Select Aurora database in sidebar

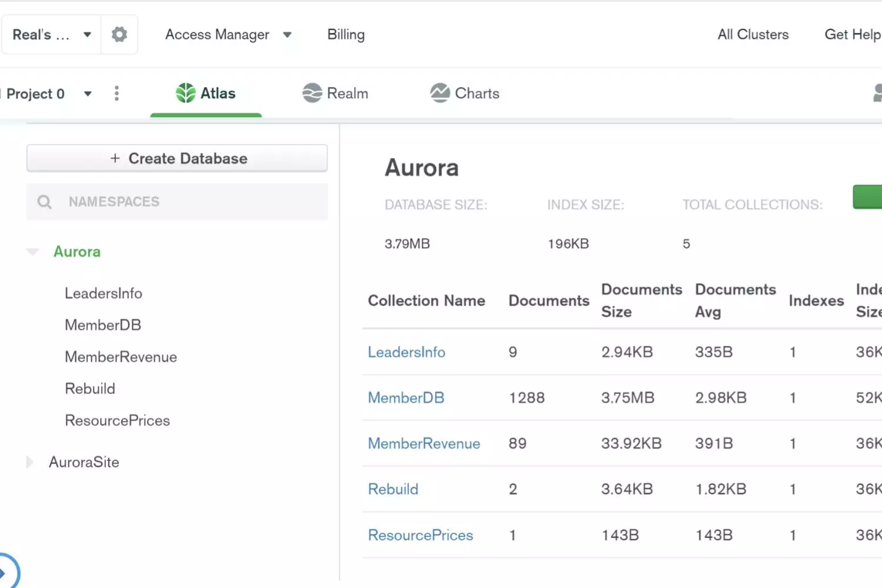77,252
